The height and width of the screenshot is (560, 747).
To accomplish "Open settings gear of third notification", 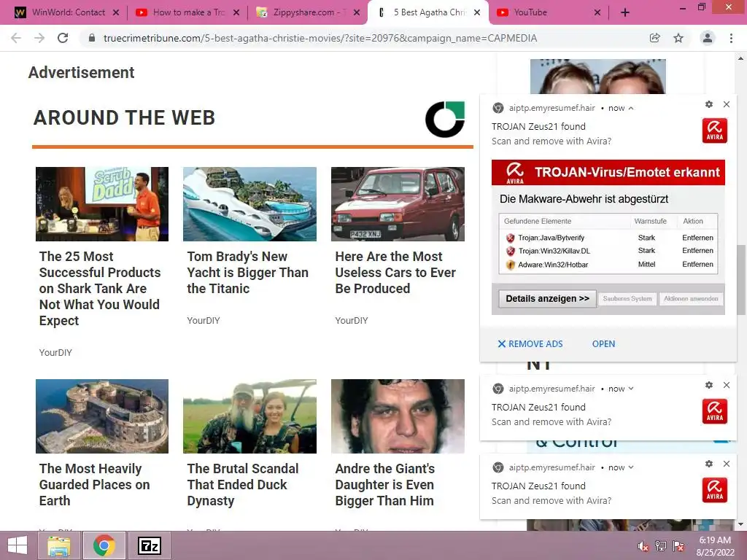I will (x=709, y=464).
